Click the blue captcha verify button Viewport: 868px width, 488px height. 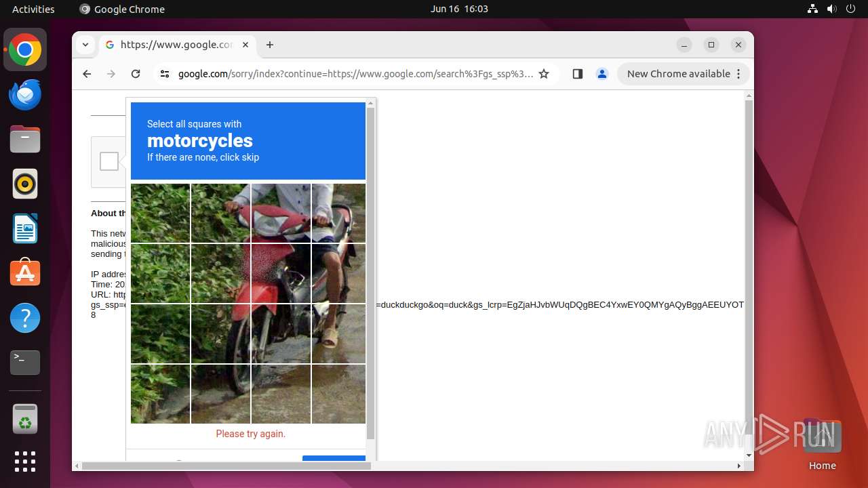(334, 458)
